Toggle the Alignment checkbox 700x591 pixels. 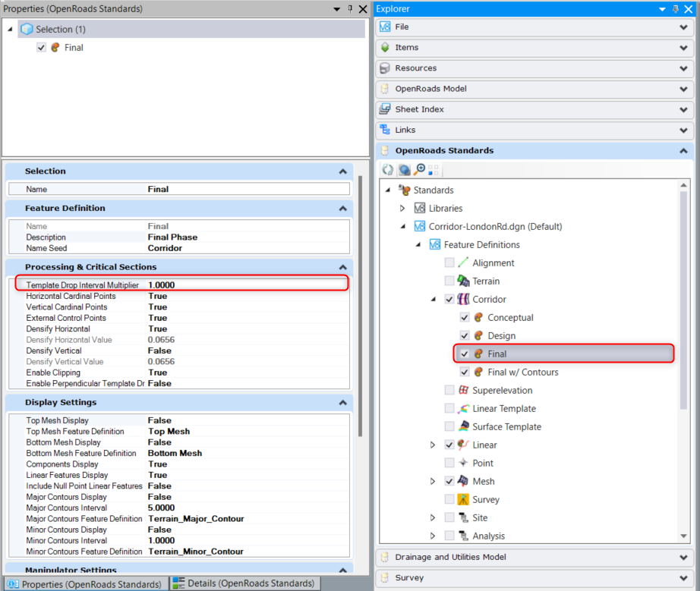(x=449, y=262)
